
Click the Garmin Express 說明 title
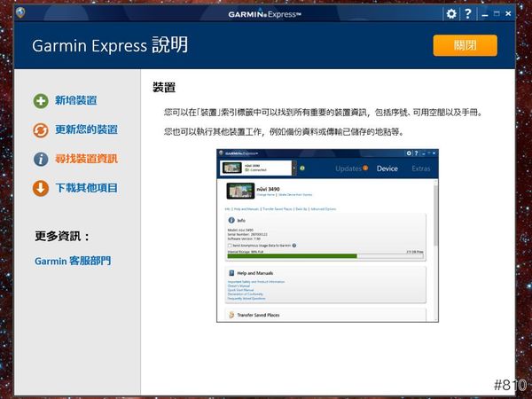click(x=110, y=45)
